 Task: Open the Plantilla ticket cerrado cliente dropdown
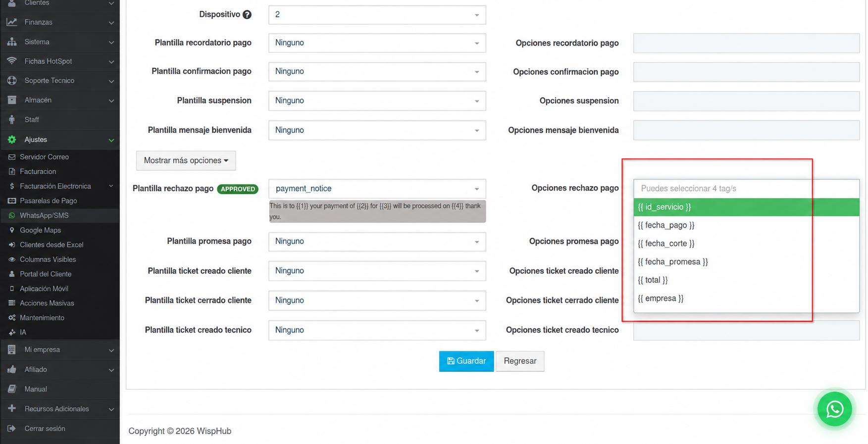[x=377, y=300]
